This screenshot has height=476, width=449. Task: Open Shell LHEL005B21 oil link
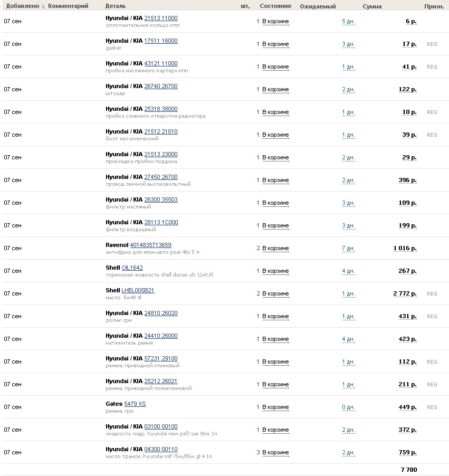pyautogui.click(x=138, y=291)
